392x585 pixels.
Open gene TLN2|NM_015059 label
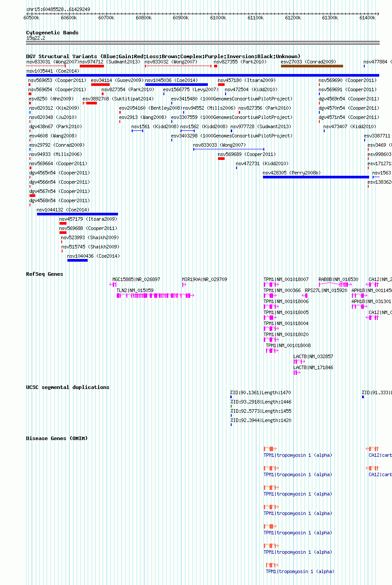[135, 291]
